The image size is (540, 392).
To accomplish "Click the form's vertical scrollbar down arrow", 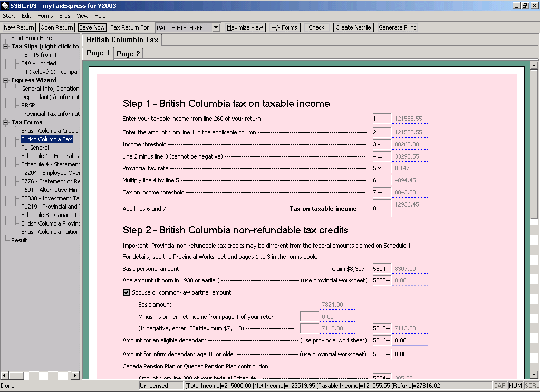I will pos(534,374).
